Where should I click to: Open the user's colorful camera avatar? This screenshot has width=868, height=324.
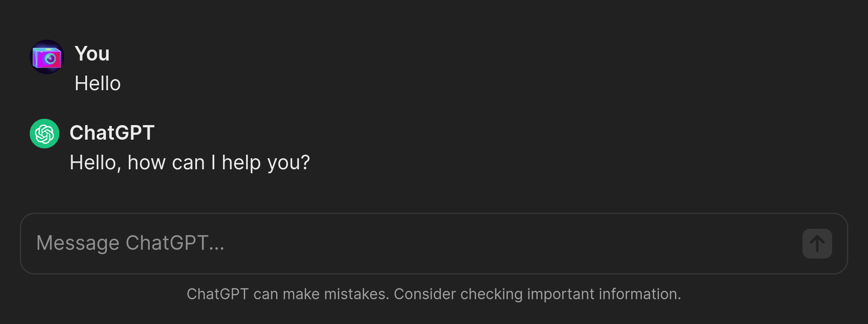coord(47,57)
